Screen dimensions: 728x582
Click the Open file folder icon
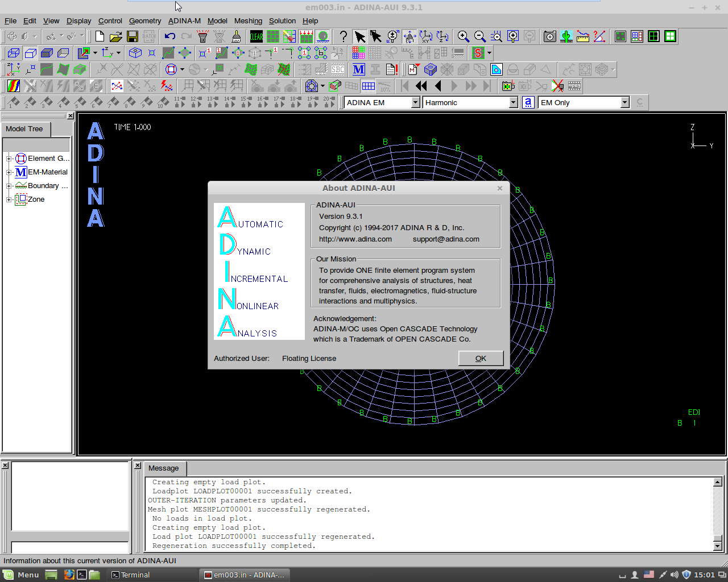tap(116, 36)
